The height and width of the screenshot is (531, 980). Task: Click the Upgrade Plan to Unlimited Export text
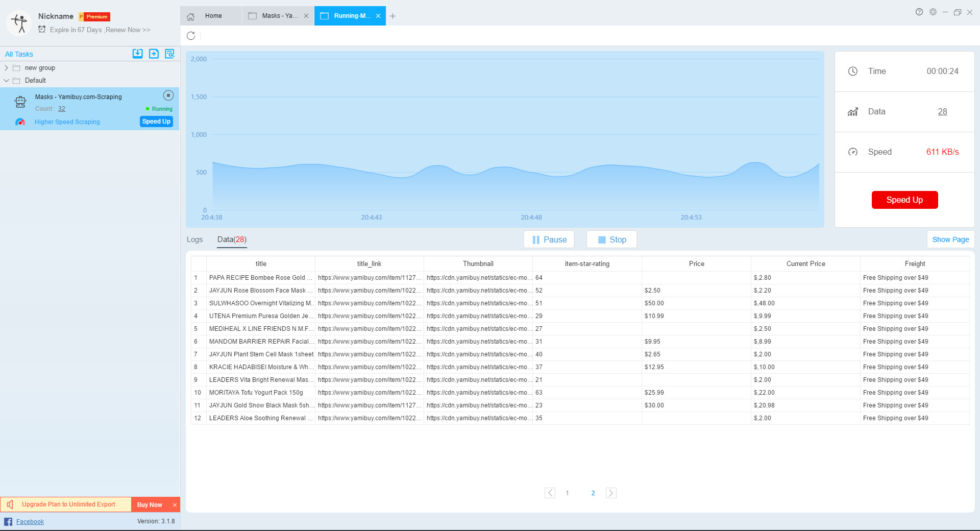click(68, 504)
